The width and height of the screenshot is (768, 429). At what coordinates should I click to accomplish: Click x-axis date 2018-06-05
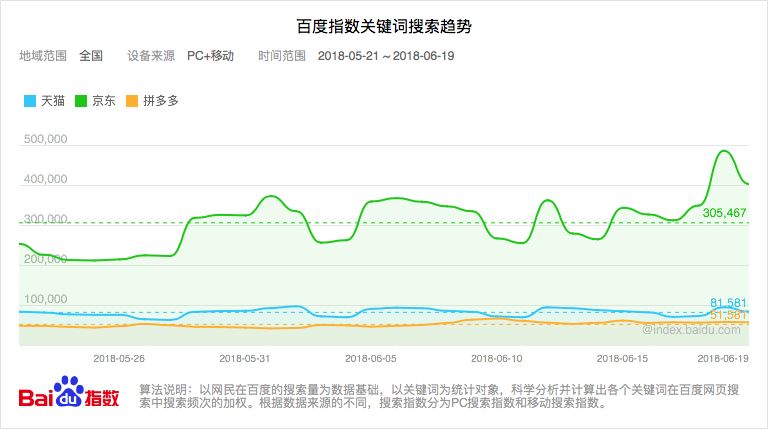(371, 358)
